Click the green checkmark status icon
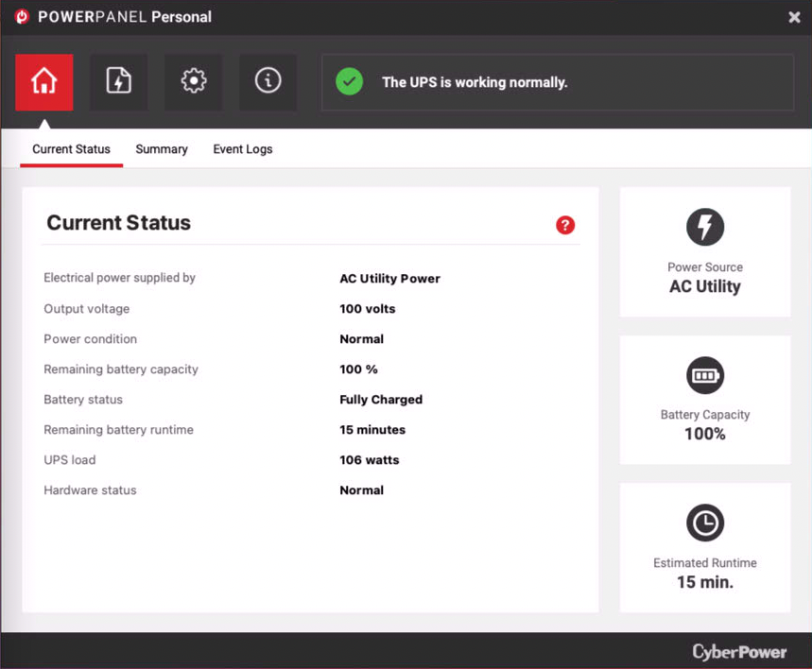Screen dimensions: 812x669 (349, 82)
